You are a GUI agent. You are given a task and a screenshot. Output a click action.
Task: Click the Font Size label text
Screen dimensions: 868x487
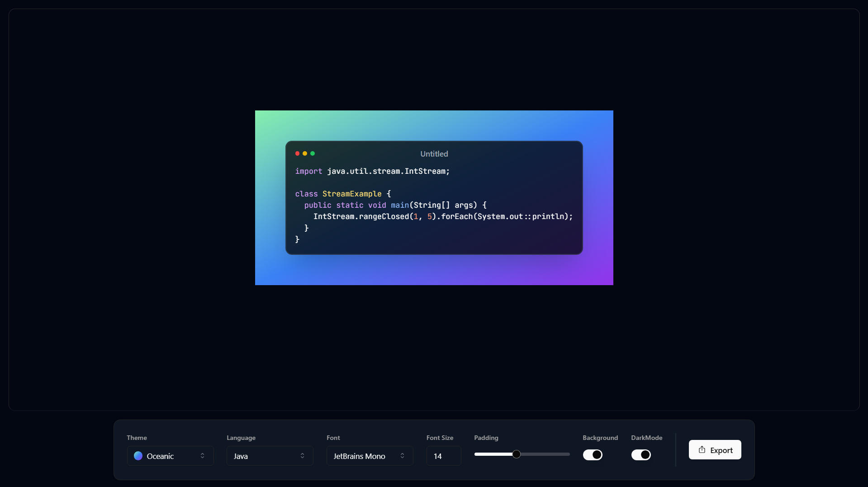point(440,438)
